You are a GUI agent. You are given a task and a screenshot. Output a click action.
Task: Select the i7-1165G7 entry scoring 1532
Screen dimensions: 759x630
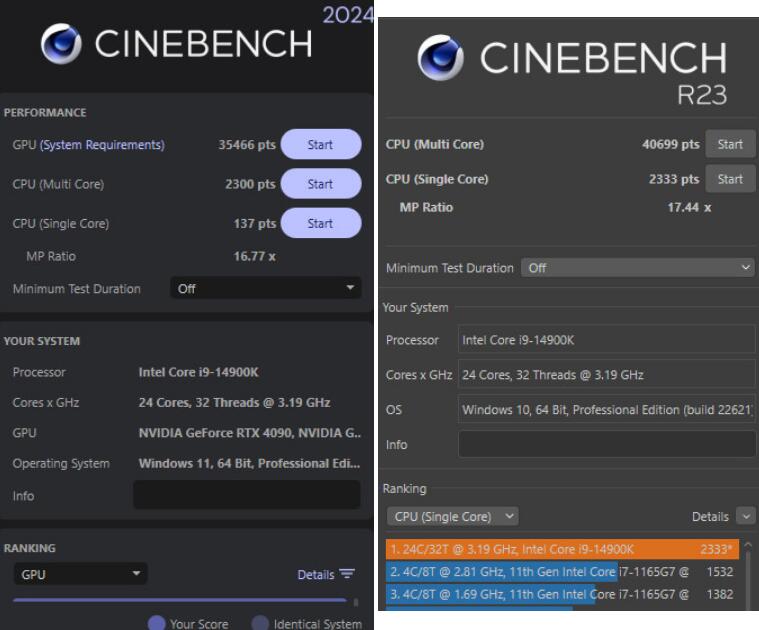[x=562, y=572]
